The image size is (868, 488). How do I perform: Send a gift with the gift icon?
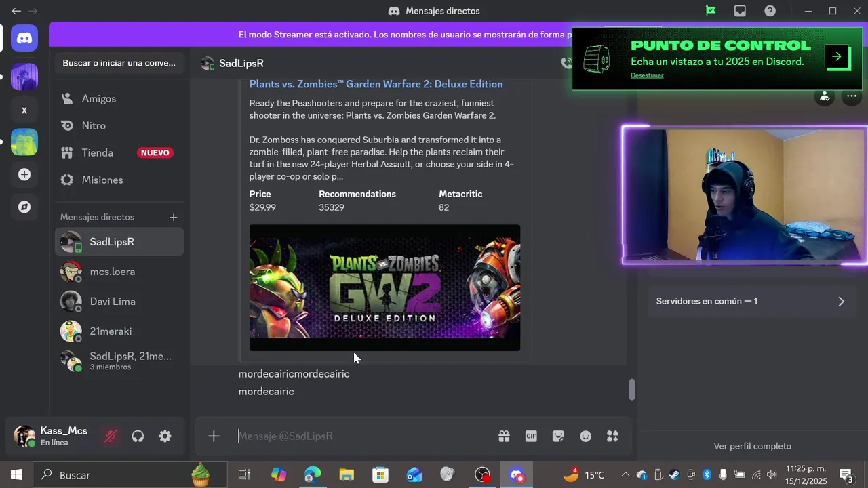point(504,436)
